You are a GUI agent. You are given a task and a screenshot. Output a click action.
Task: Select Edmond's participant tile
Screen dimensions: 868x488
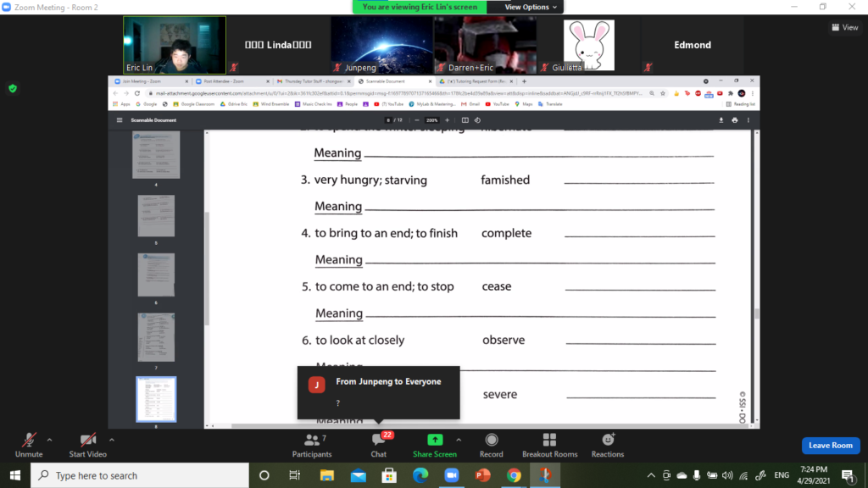(x=692, y=45)
